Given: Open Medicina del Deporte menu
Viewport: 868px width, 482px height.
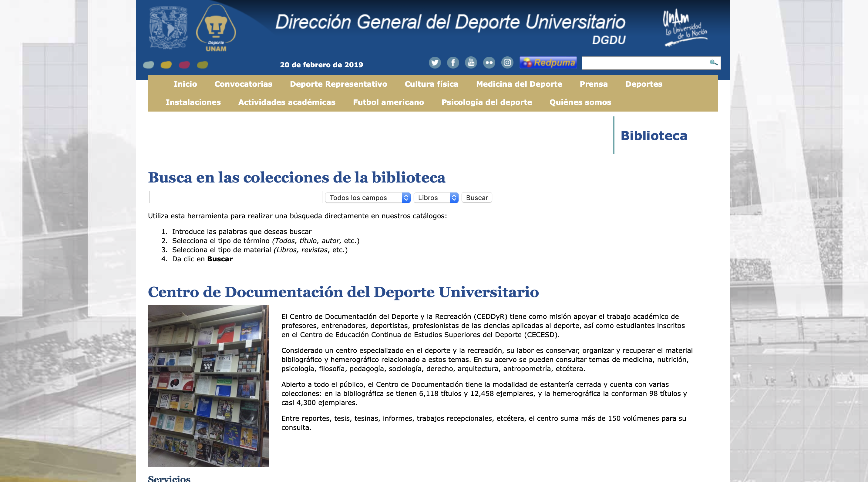Looking at the screenshot, I should click(x=519, y=84).
